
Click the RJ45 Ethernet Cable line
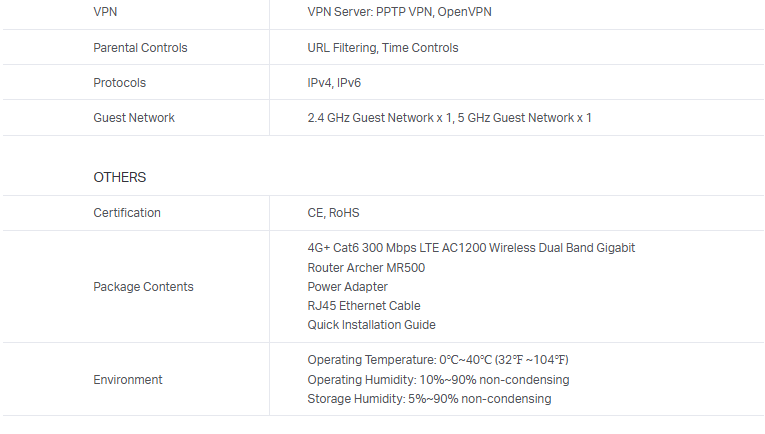(364, 305)
